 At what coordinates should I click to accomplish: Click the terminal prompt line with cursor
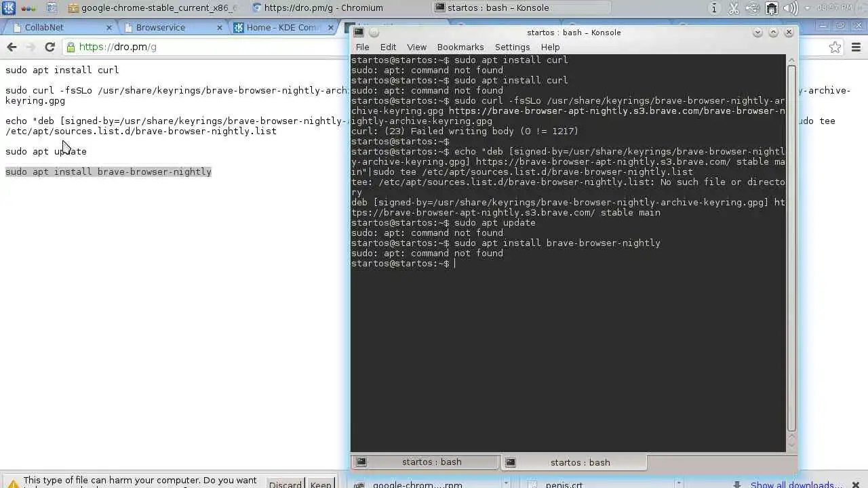[403, 263]
